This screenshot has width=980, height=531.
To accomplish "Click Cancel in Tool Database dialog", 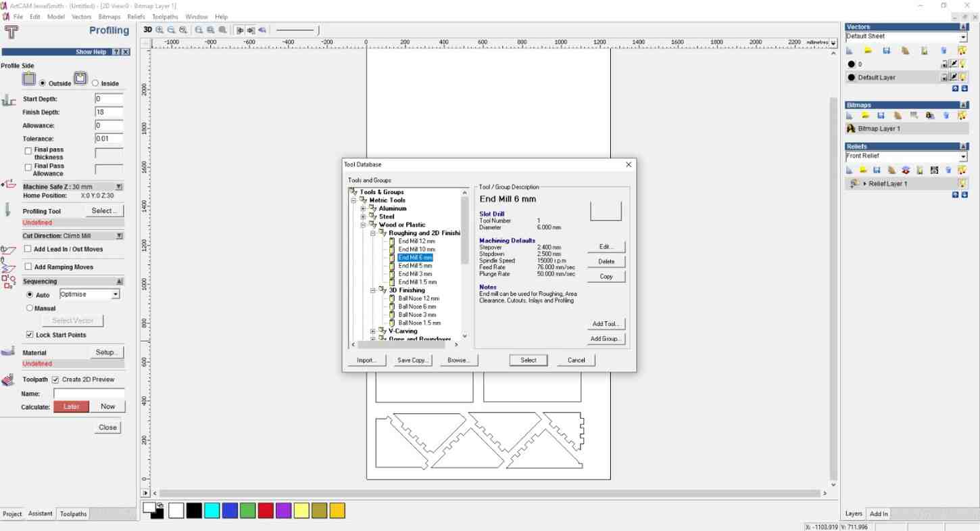I will (x=577, y=360).
